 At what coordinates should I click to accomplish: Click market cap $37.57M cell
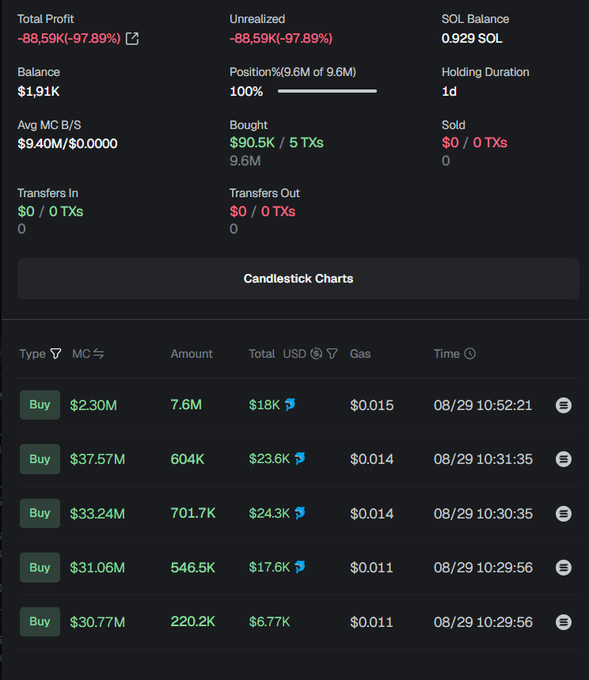click(x=97, y=459)
